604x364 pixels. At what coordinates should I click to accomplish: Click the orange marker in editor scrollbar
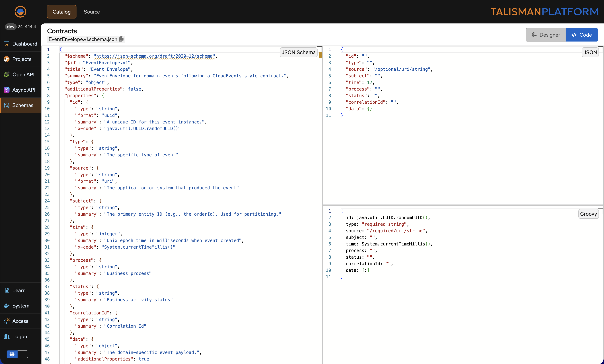[x=320, y=55]
